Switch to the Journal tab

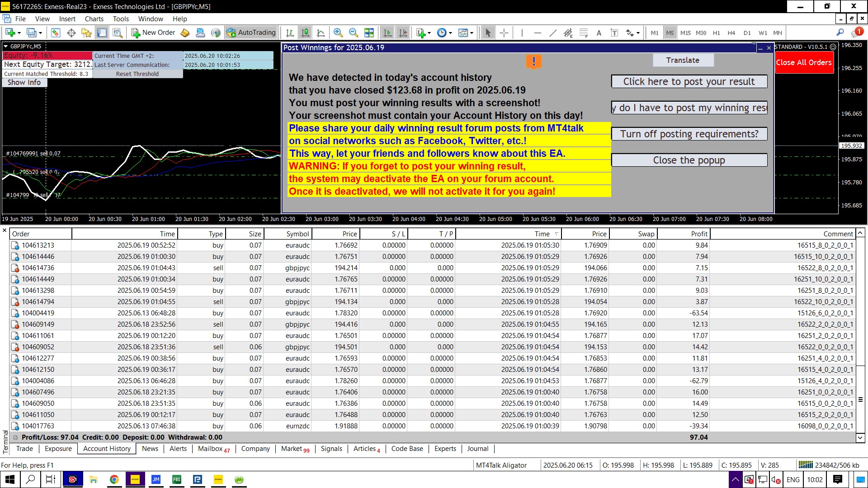point(477,448)
